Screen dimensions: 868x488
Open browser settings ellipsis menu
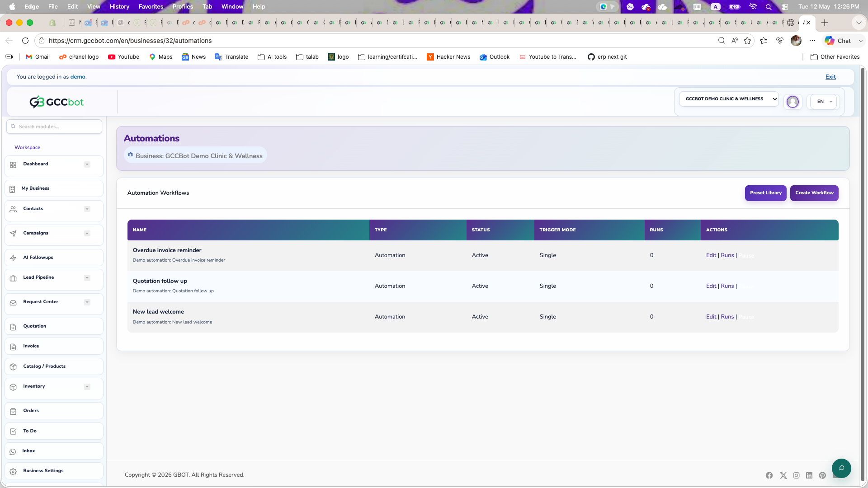(x=812, y=41)
